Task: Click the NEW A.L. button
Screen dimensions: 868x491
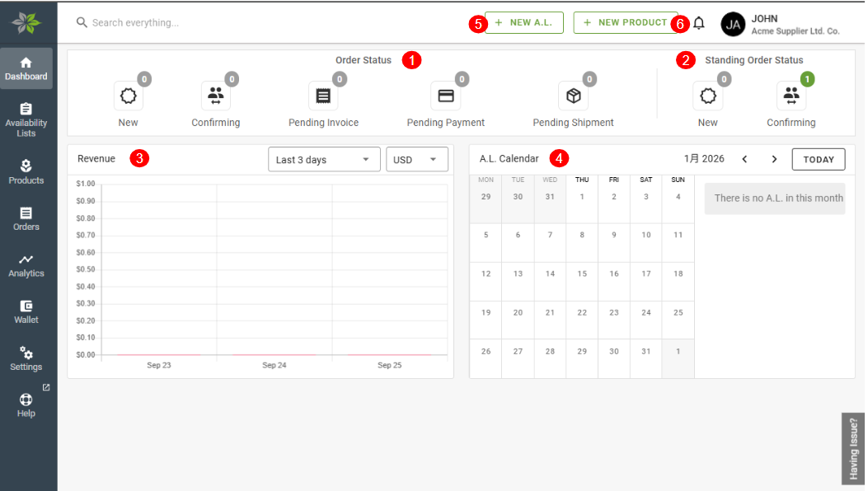Action: click(x=524, y=23)
